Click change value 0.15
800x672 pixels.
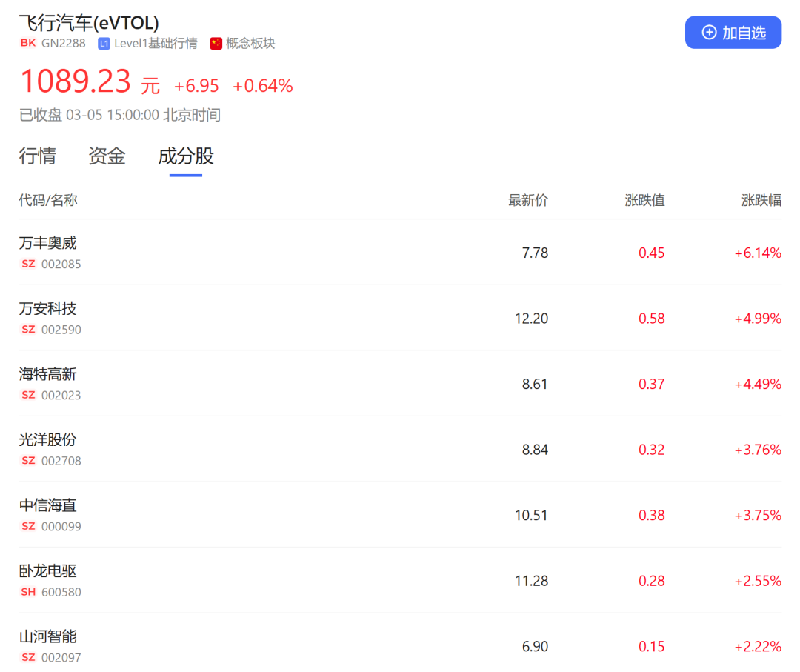652,647
